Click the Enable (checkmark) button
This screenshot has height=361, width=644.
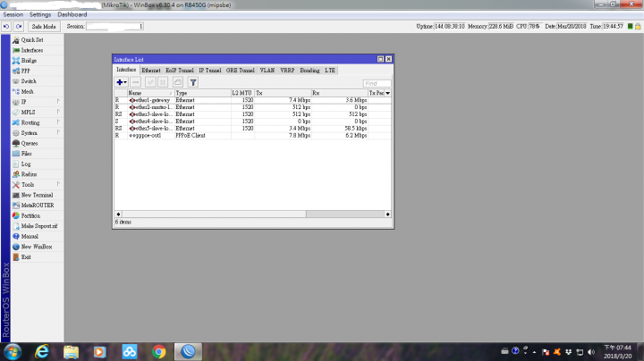(x=150, y=82)
